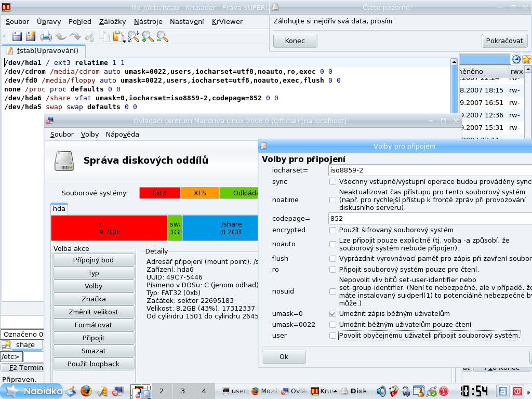Image resolution: width=532 pixels, height=399 pixels.
Task: Open Soubor menu in Krusader
Action: pos(17,22)
